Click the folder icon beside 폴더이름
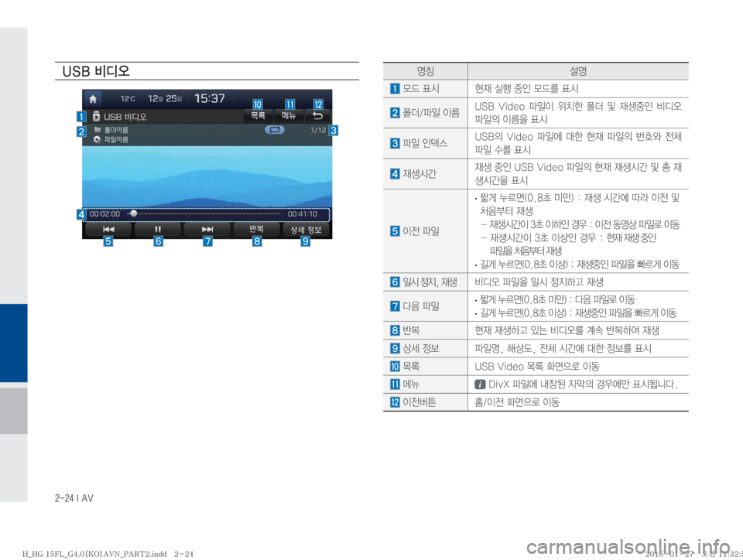Image resolution: width=743 pixels, height=560 pixels. (x=97, y=130)
